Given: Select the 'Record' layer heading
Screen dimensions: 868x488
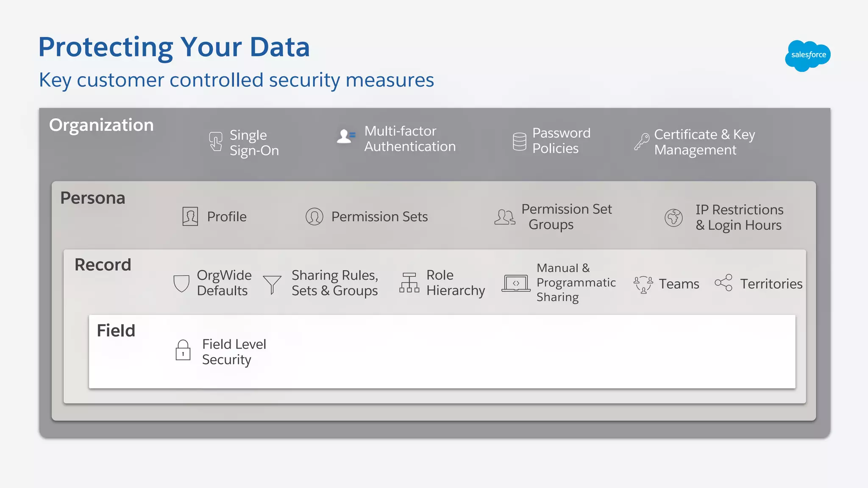Looking at the screenshot, I should click(103, 265).
